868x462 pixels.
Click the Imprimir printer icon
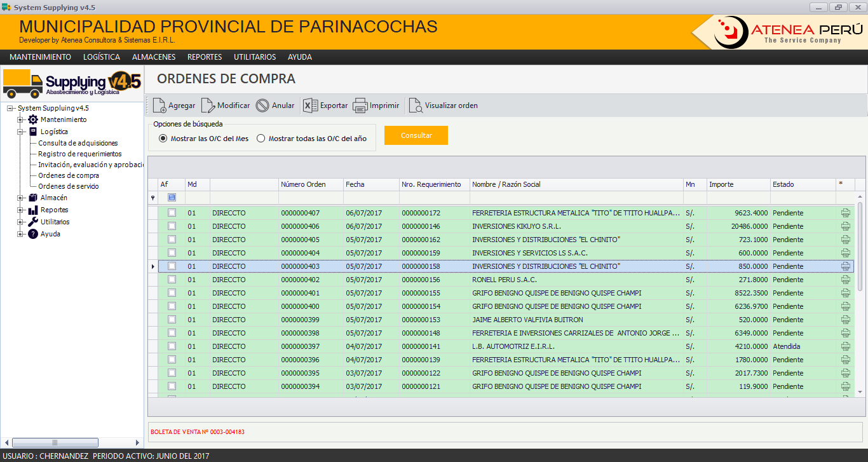[360, 105]
